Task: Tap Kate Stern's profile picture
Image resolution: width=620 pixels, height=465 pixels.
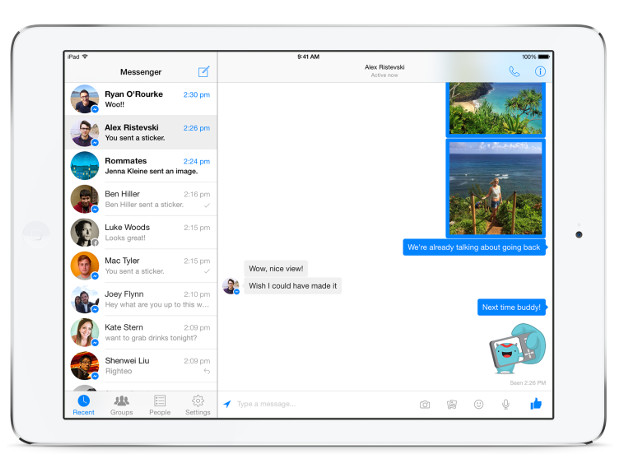Action: click(85, 332)
